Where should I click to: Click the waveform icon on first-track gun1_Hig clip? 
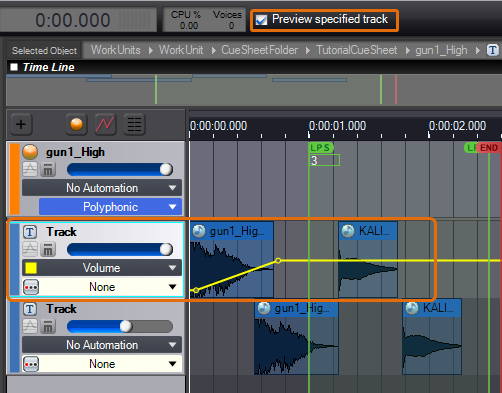point(199,231)
